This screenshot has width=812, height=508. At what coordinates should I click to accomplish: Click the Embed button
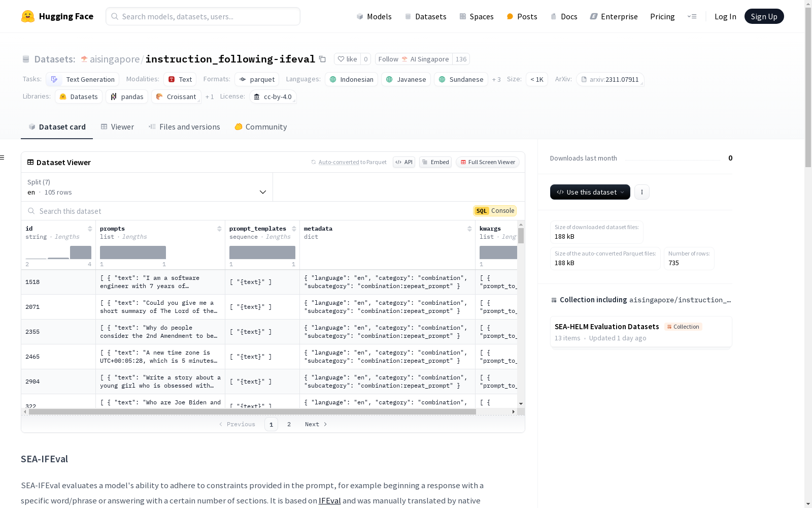click(x=435, y=162)
